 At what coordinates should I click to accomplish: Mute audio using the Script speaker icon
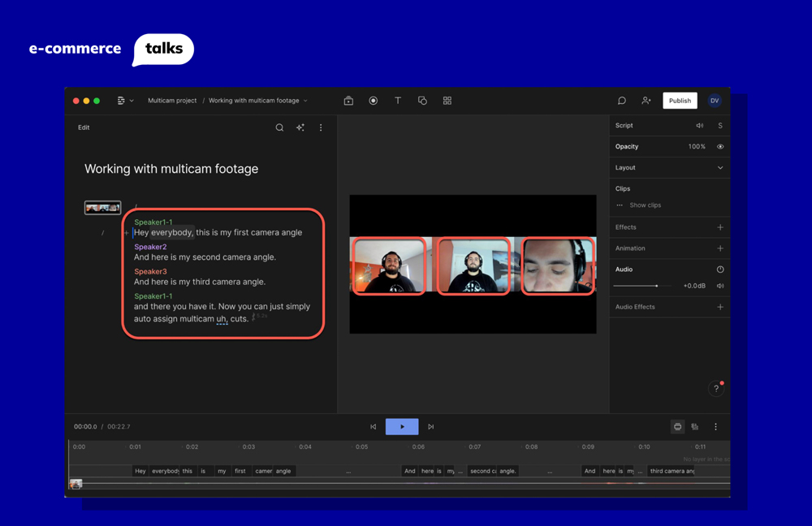[700, 126]
